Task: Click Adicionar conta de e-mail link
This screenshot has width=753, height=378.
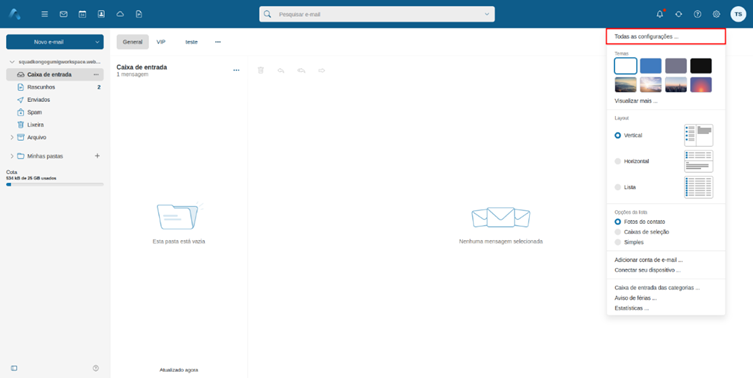Action: [648, 260]
